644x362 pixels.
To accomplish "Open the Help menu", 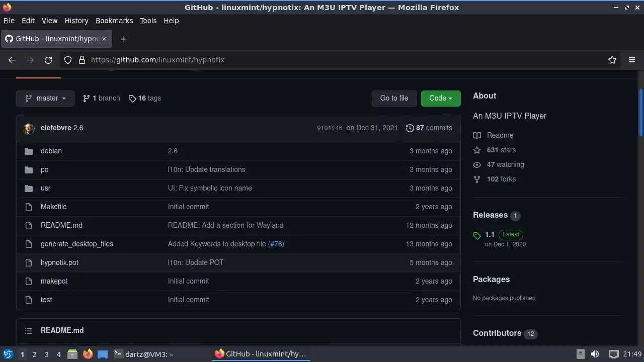I will point(171,21).
